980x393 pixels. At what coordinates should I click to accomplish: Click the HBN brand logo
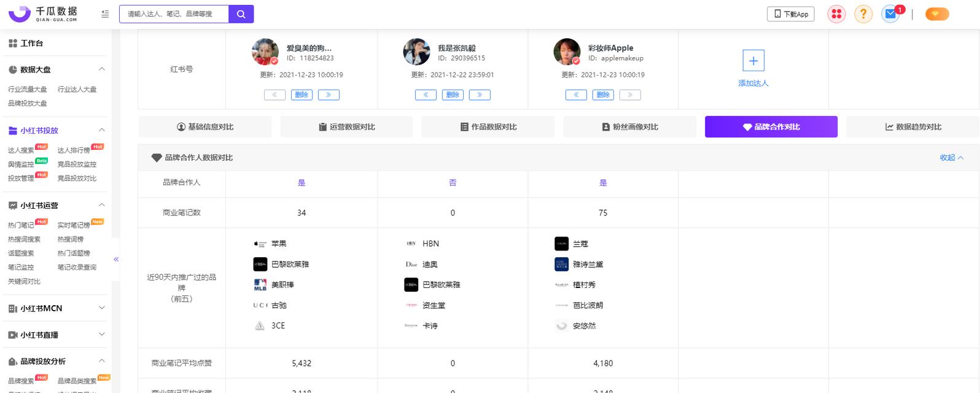(x=411, y=244)
